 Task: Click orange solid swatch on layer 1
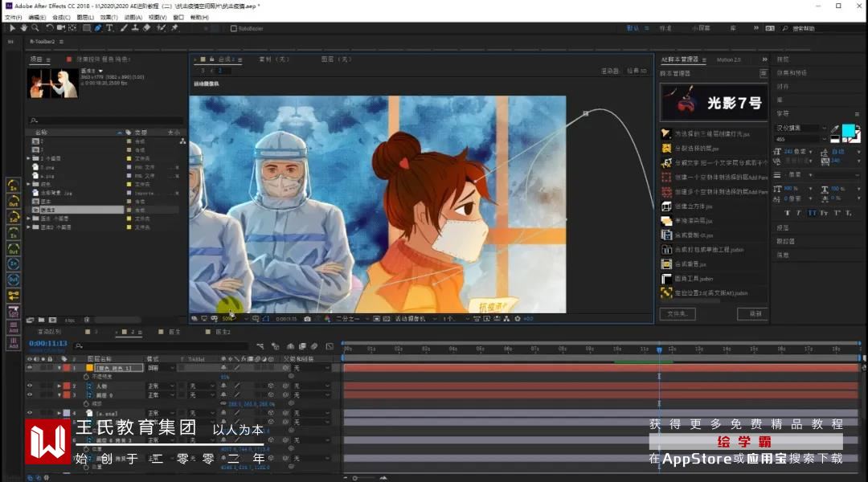89,367
